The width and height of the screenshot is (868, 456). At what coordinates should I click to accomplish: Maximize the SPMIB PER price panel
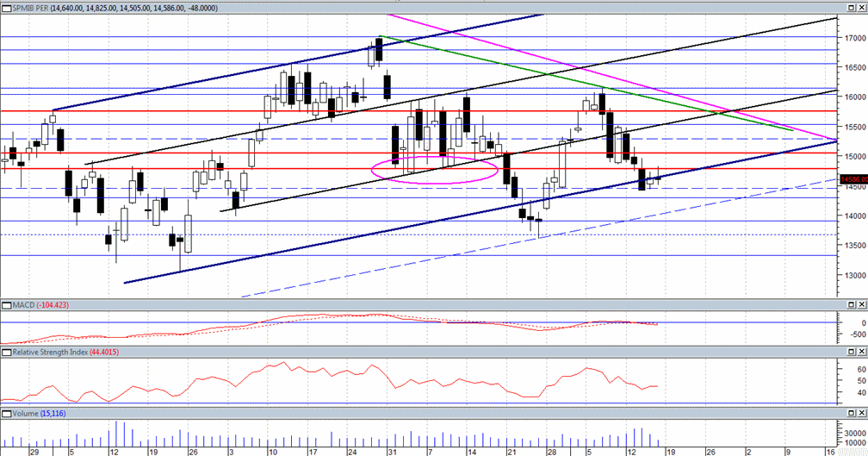852,8
